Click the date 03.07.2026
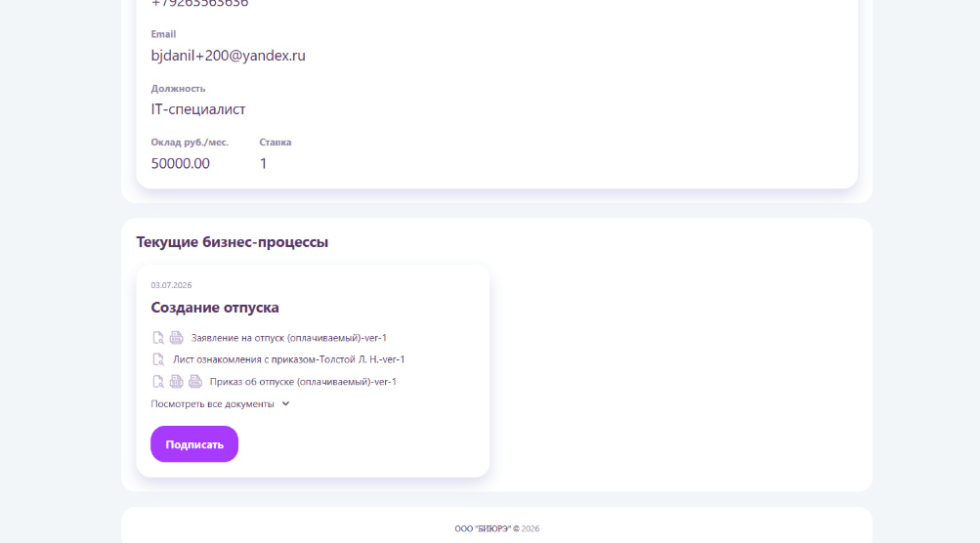Screen dimensions: 980x543 pyautogui.click(x=171, y=285)
